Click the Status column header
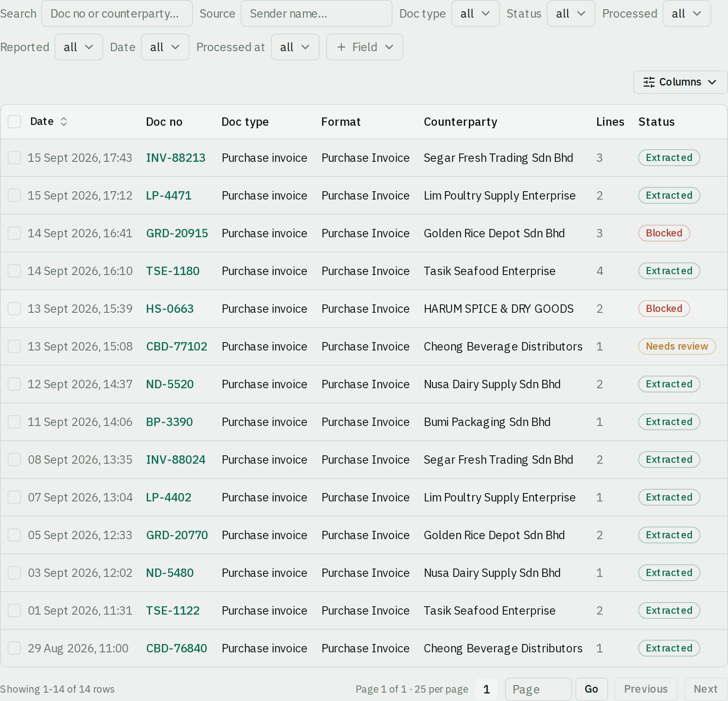 coord(656,122)
